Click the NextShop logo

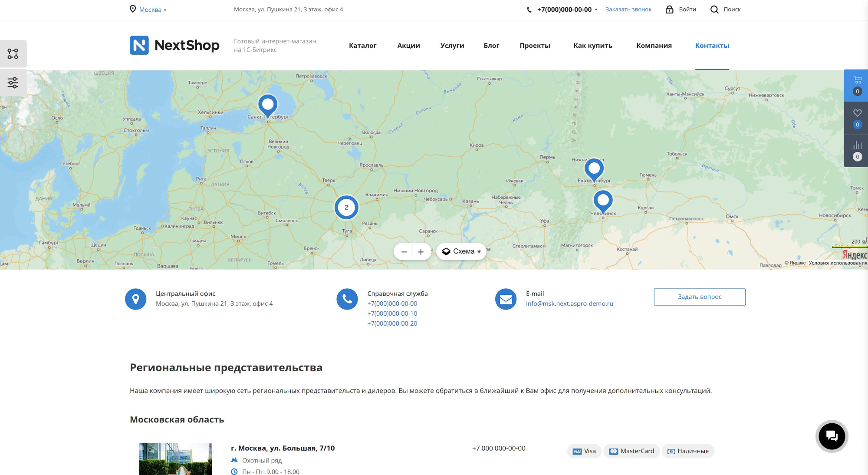[x=174, y=45]
